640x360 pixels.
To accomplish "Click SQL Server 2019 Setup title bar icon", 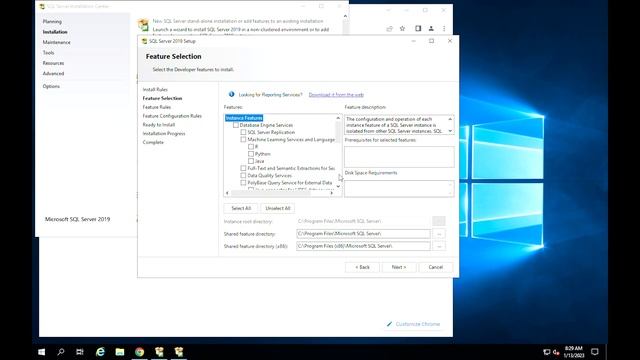I will [x=144, y=41].
